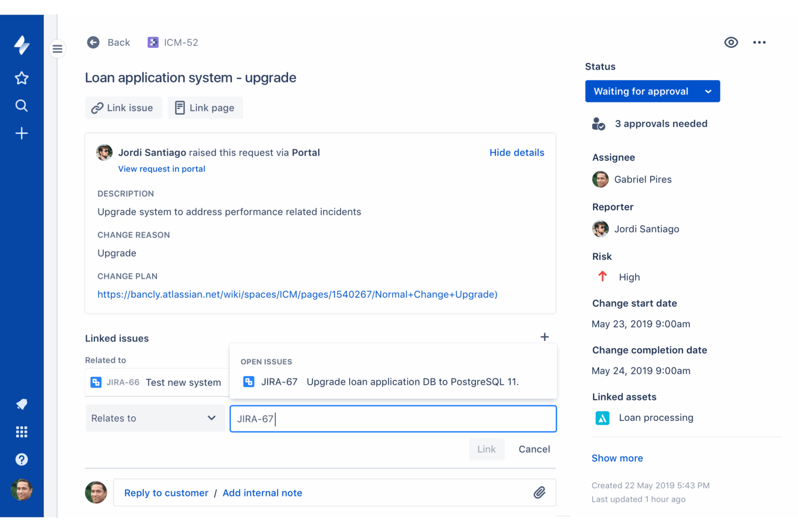
Task: Toggle watching this issue with eye icon
Action: pyautogui.click(x=731, y=43)
